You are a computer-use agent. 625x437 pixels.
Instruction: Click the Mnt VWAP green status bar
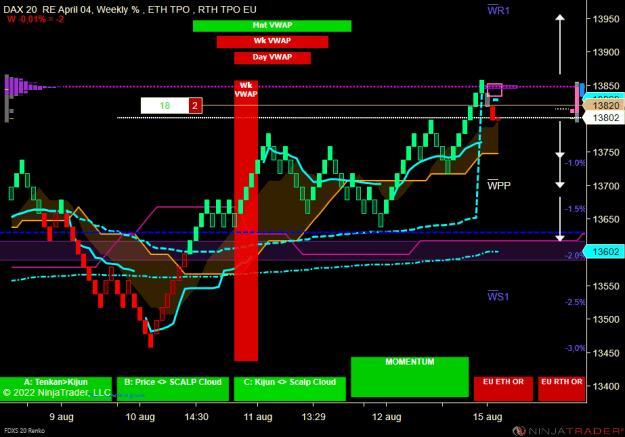272,26
